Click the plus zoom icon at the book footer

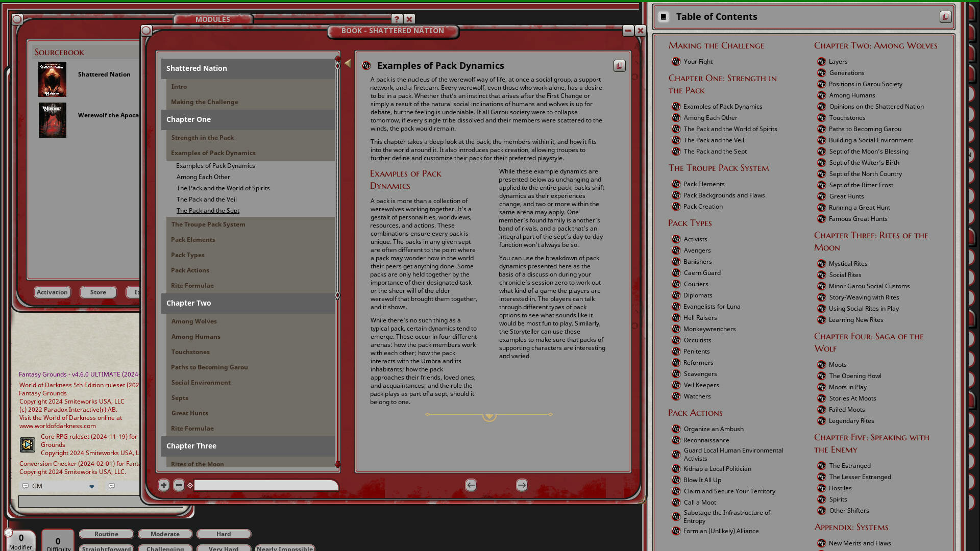164,485
